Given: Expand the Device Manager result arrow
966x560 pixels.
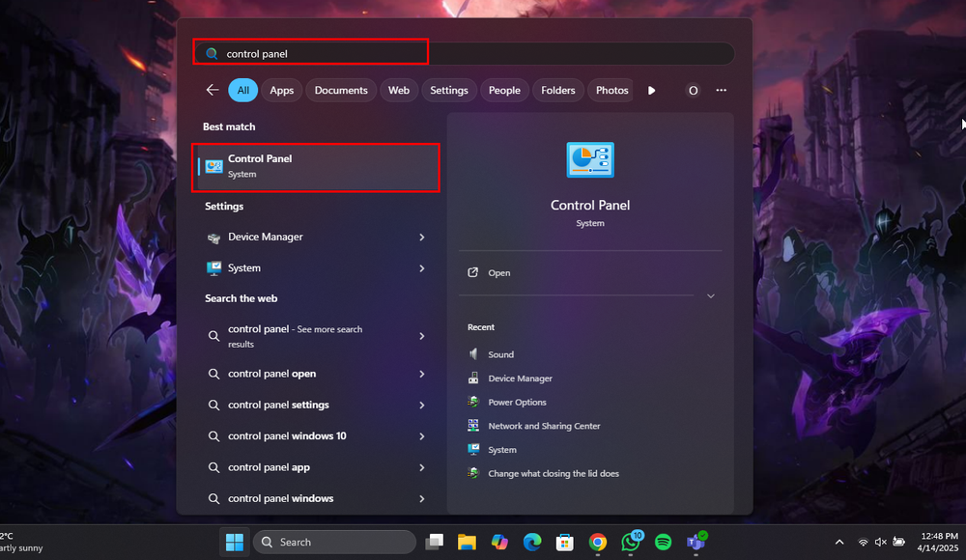Looking at the screenshot, I should click(422, 237).
